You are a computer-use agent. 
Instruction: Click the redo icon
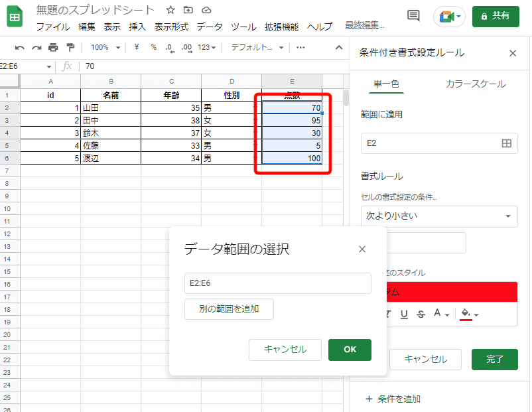36,47
